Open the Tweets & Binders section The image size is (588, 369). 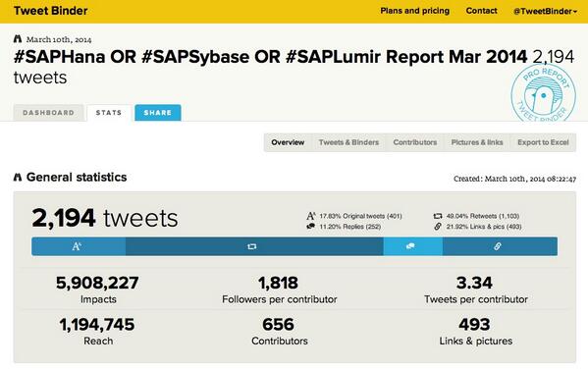pyautogui.click(x=348, y=142)
